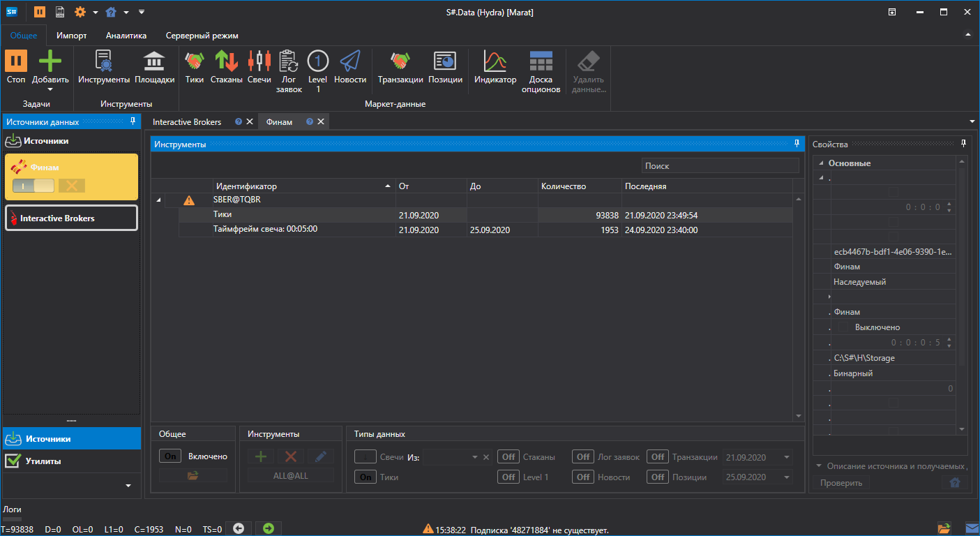Toggle the Позиции Off switch

tap(658, 477)
